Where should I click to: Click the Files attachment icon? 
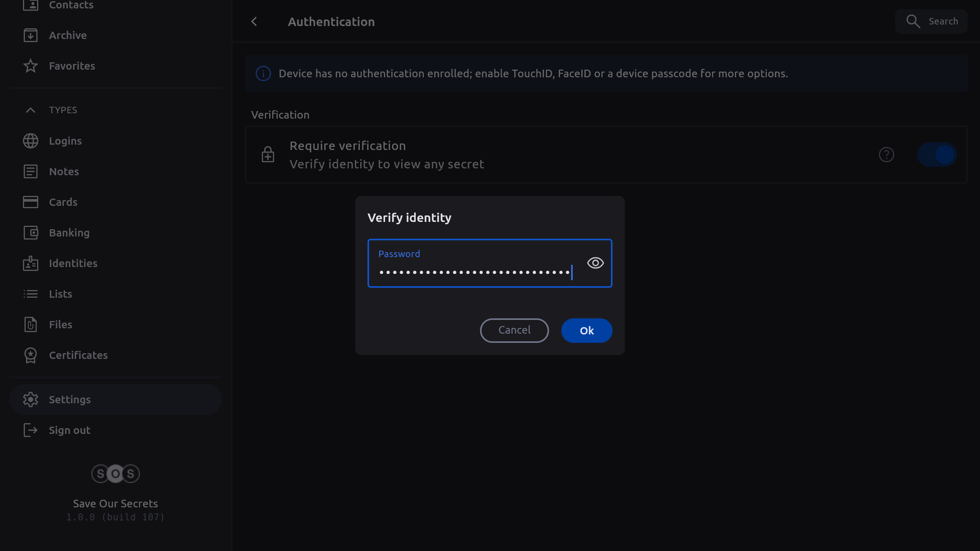(x=31, y=324)
